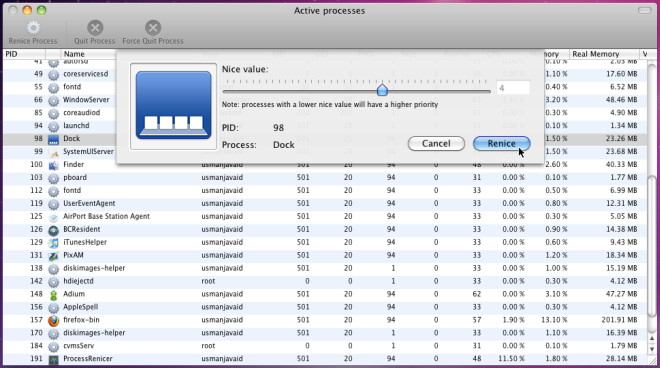Click the Adium process icon

click(53, 295)
